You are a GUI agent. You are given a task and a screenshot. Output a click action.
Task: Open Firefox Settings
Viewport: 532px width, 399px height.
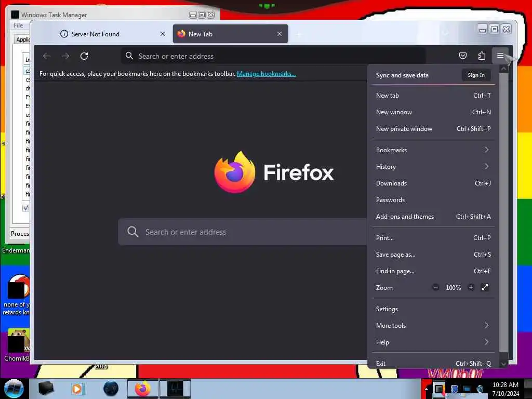[x=433, y=309]
